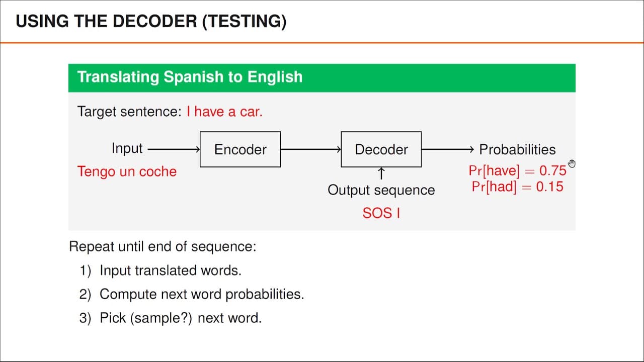Click the 'SOS I' output sequence text
Viewport: 644px width, 362px height.
click(x=381, y=213)
